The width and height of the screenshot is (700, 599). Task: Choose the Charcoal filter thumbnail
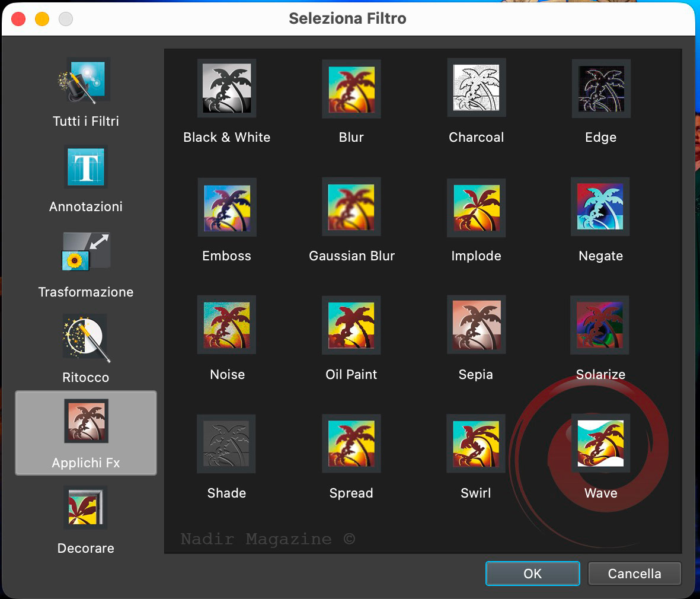(x=476, y=88)
